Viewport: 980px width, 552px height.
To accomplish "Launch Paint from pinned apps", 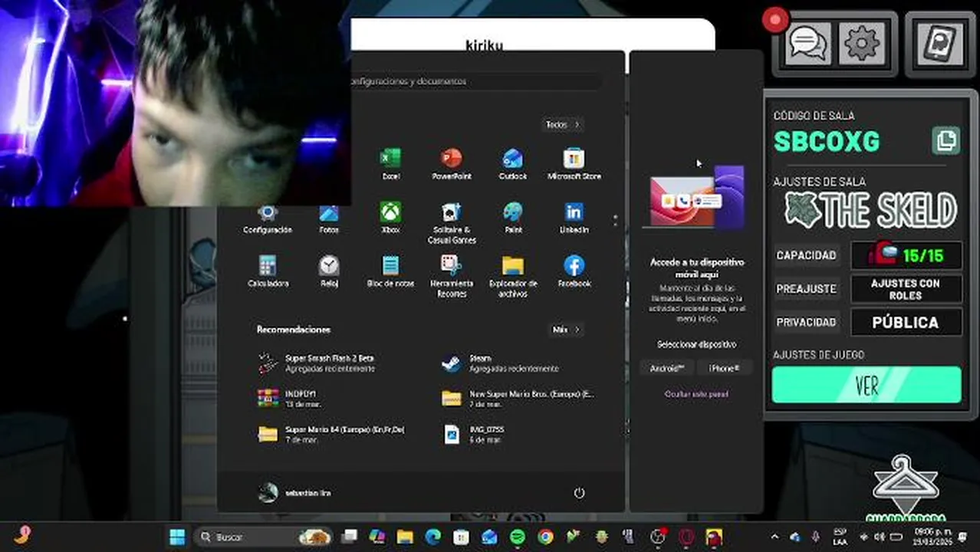I will [512, 219].
